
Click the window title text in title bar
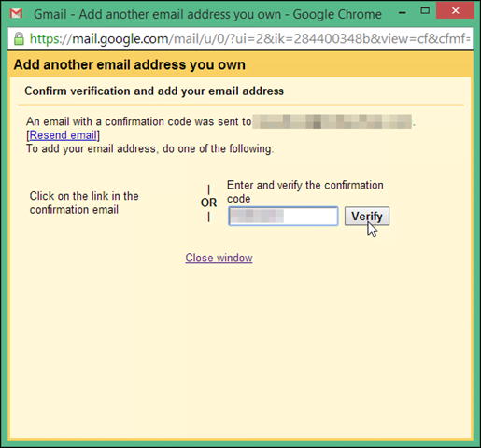pyautogui.click(x=207, y=14)
